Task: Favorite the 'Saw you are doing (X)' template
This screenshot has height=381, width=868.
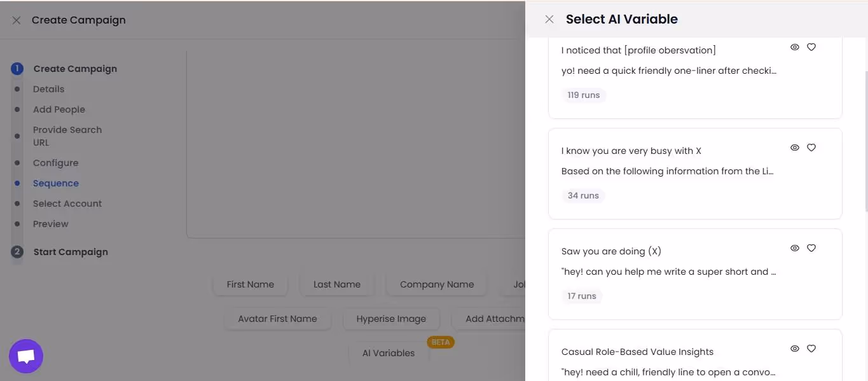Action: (811, 248)
